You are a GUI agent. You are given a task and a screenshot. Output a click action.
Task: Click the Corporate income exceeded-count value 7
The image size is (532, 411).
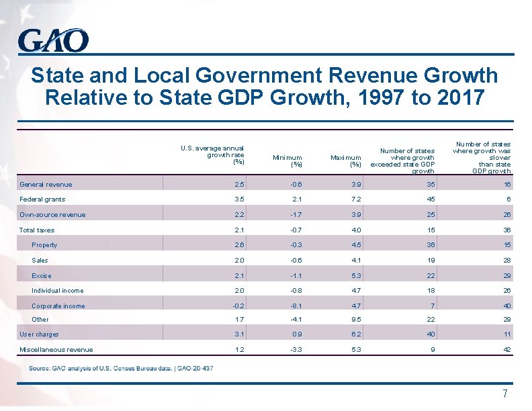(433, 306)
